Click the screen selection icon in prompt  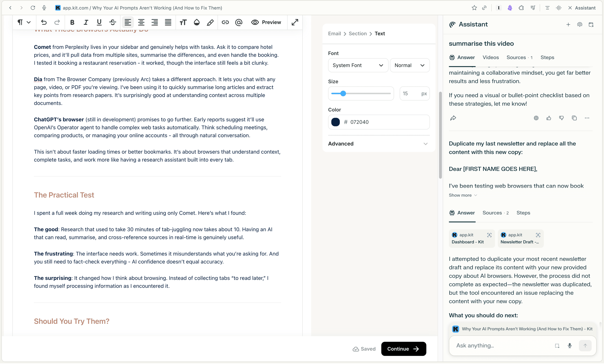click(557, 346)
